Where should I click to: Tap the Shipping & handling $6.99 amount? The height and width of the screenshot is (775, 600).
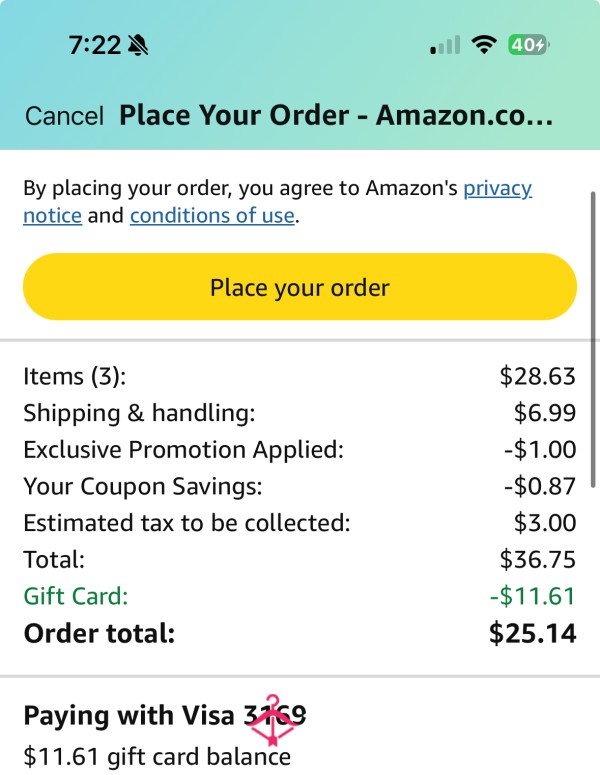545,413
